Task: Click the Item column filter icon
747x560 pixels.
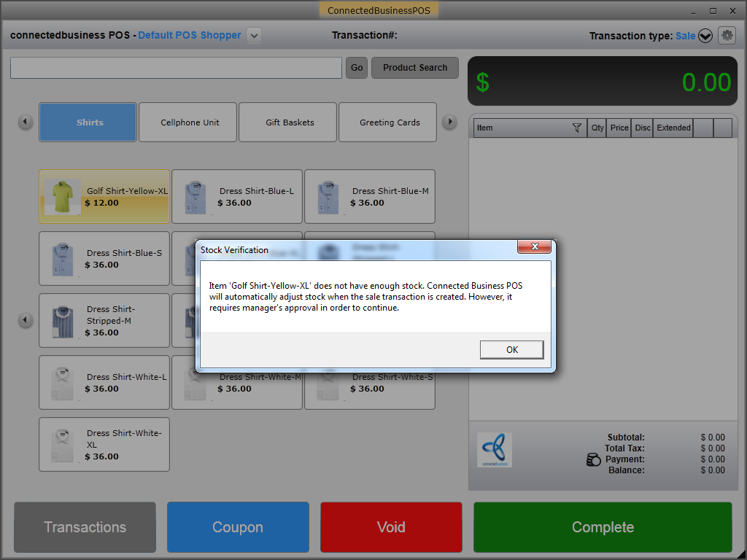Action: [576, 128]
